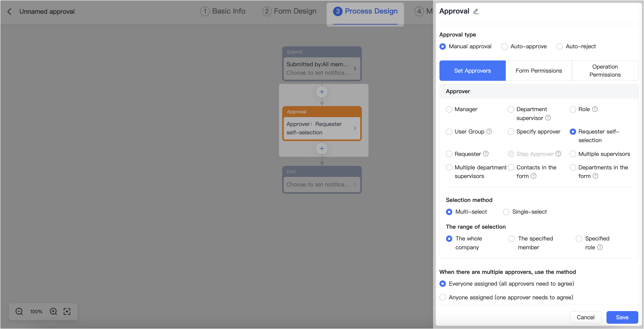Set the approver to Manager
Image resolution: width=644 pixels, height=329 pixels.
449,109
